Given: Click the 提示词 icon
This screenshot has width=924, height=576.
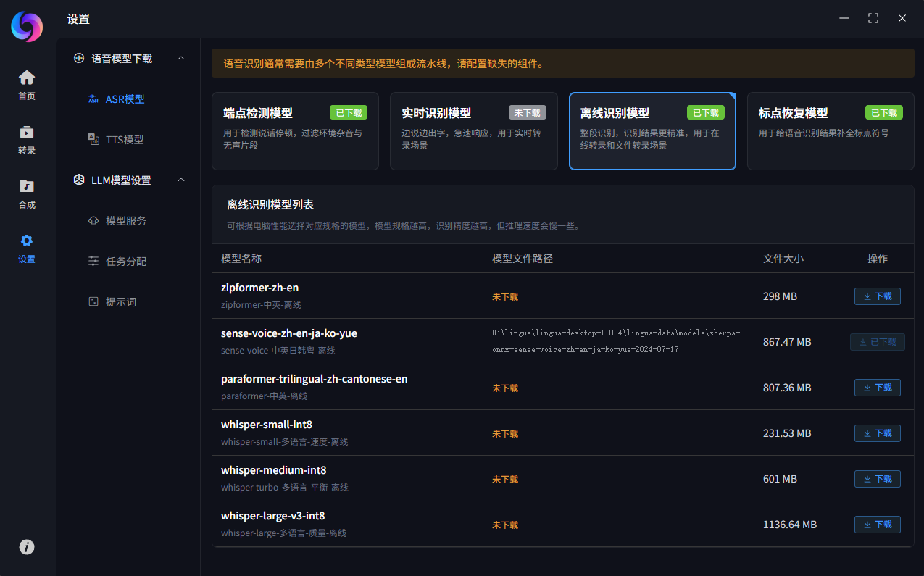Looking at the screenshot, I should click(93, 301).
